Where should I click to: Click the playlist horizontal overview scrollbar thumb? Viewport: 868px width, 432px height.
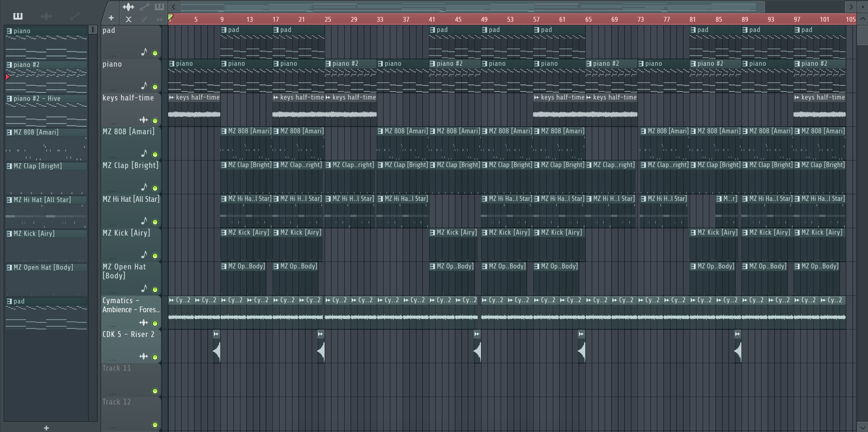[472, 7]
